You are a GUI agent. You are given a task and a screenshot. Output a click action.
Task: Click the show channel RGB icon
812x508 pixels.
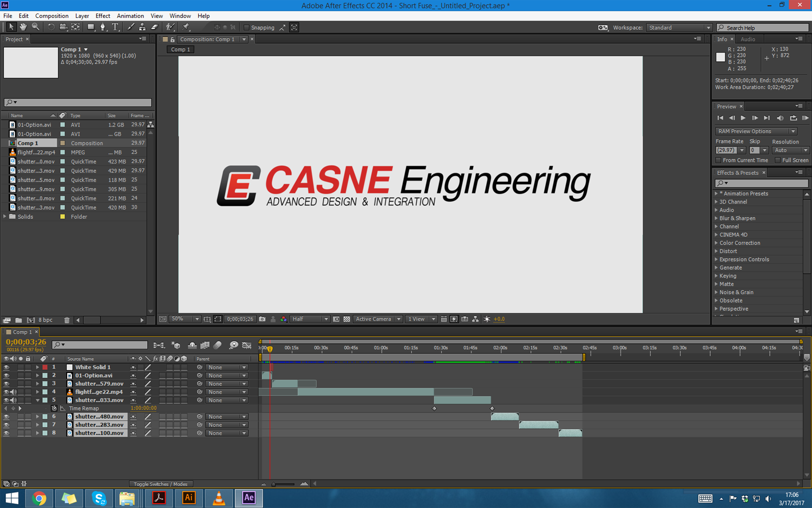point(283,320)
